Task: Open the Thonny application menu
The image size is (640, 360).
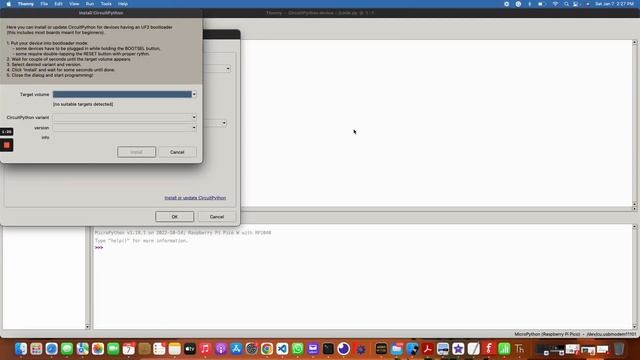Action: click(x=26, y=4)
